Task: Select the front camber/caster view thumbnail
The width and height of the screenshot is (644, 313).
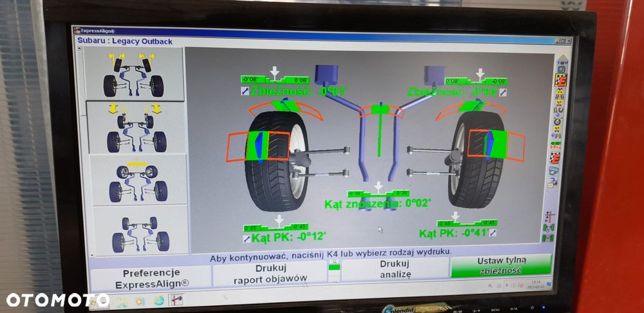Action: [133, 74]
